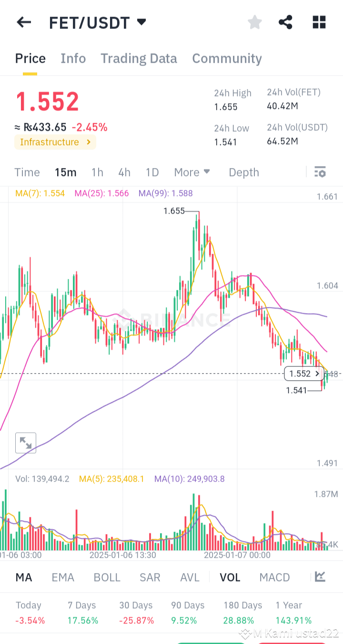
Task: Open the chart style selector
Action: 320,577
